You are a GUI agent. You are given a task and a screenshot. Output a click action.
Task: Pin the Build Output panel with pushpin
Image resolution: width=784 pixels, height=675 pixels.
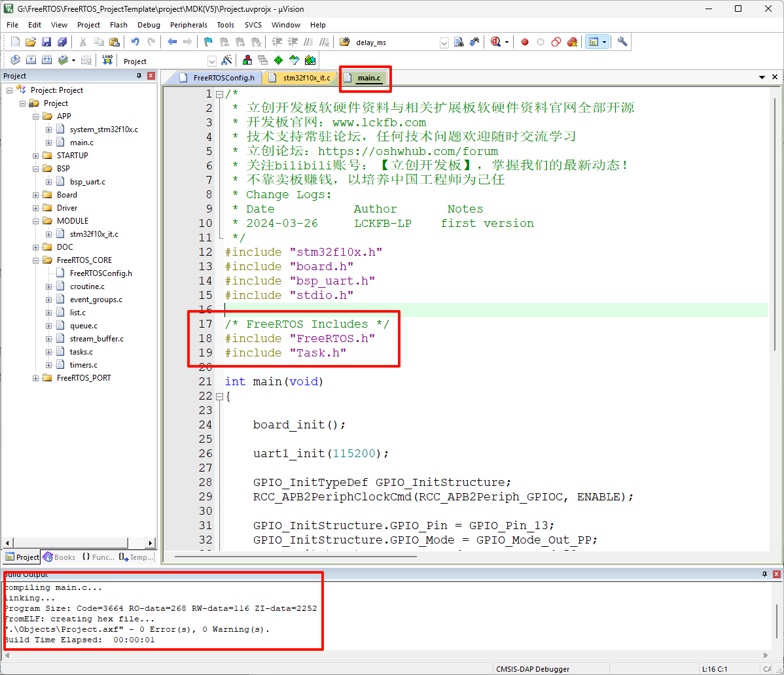coord(764,574)
